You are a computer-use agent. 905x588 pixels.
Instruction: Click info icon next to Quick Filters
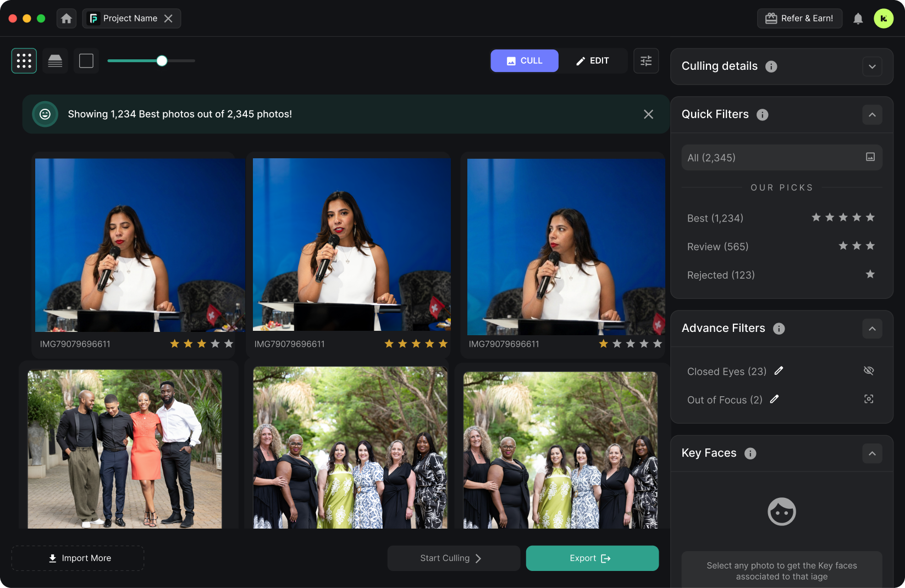pyautogui.click(x=762, y=115)
